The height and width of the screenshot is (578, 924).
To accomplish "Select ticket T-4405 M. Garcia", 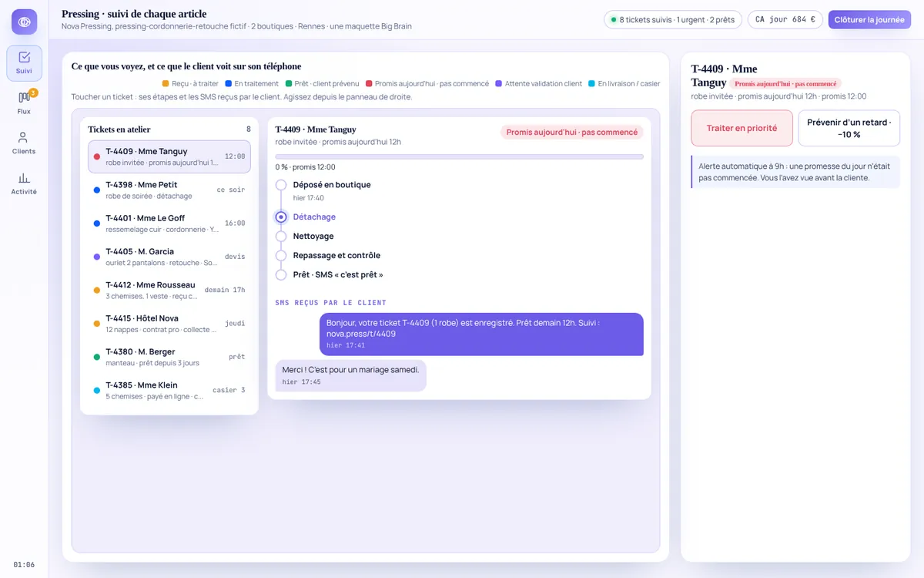I will click(169, 257).
